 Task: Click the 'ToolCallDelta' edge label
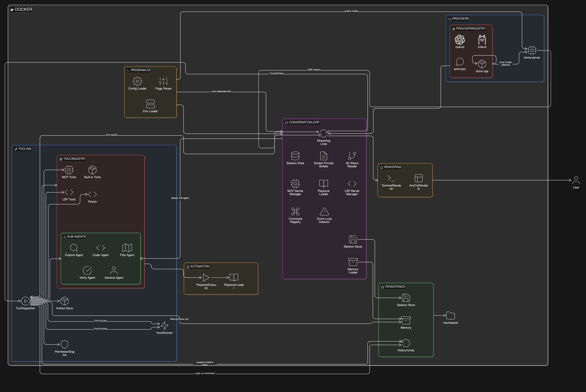[x=276, y=74]
